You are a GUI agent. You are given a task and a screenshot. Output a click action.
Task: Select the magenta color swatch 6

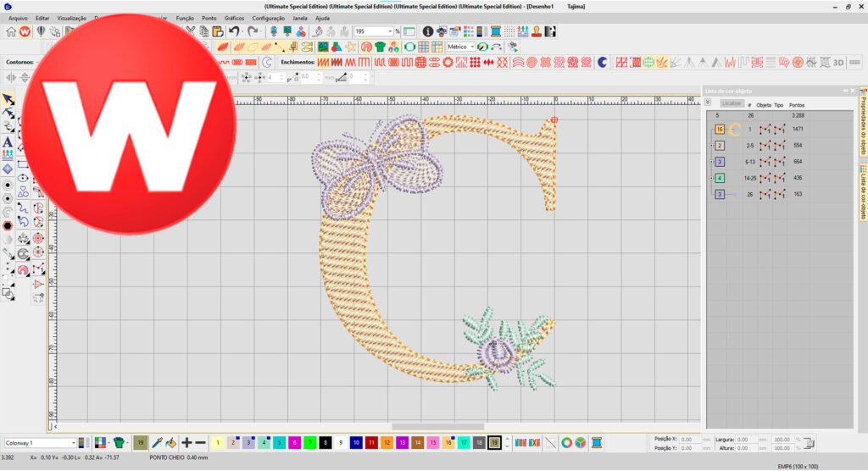294,443
